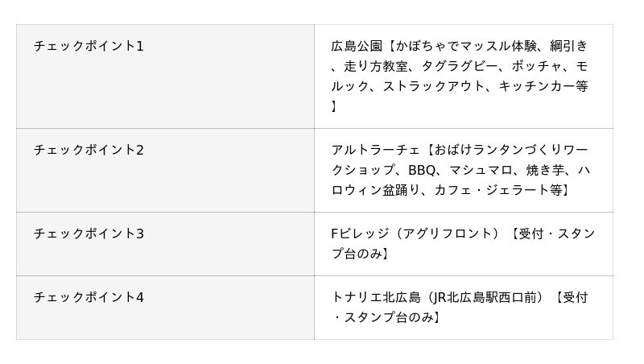The width and height of the screenshot is (644, 364).
Task: Click the BBQ text in checkpoint 2
Action: point(422,170)
